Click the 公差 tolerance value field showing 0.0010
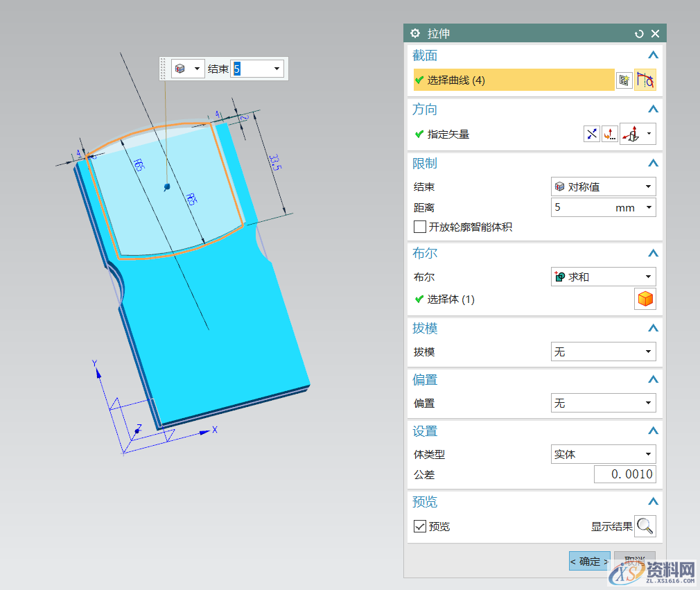This screenshot has height=590, width=700. [x=624, y=474]
